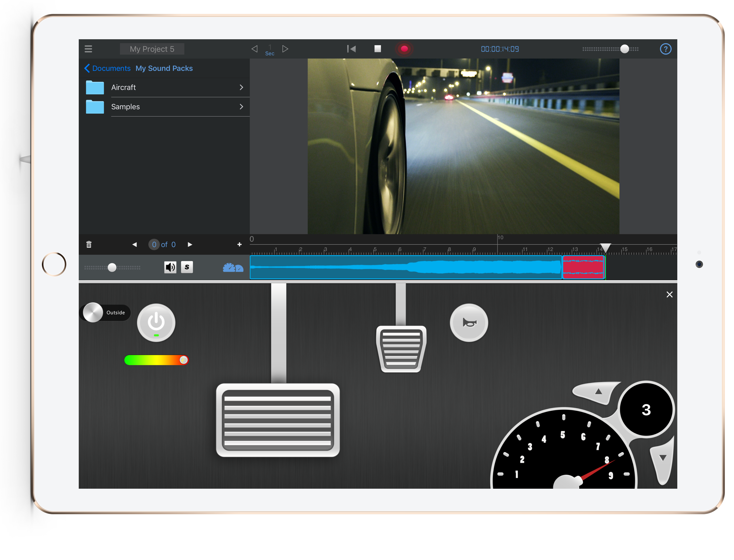Select the Stop playback icon
The width and height of the screenshot is (734, 560).
[x=378, y=49]
